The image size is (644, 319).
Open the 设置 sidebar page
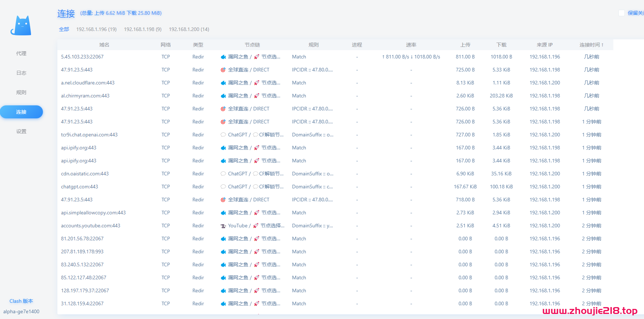point(21,131)
